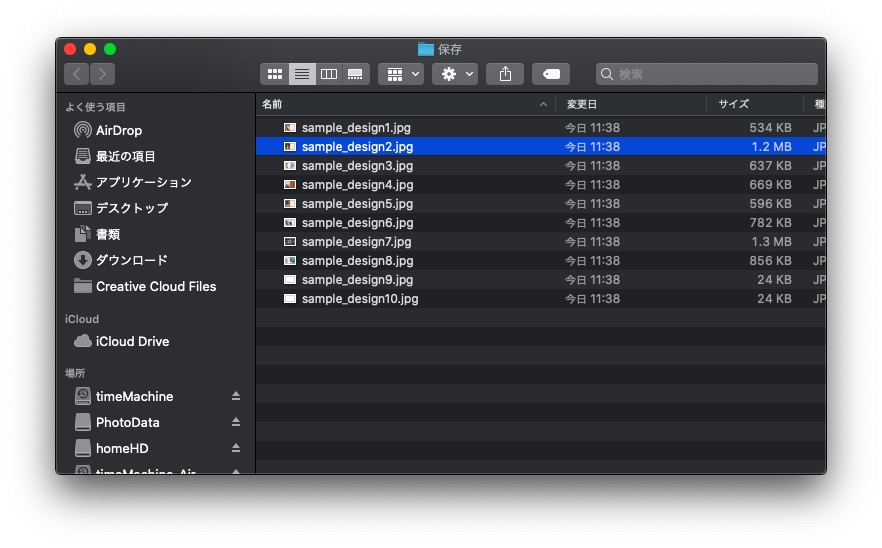882x548 pixels.
Task: Click the 最近の項目 sidebar icon
Action: click(x=83, y=156)
